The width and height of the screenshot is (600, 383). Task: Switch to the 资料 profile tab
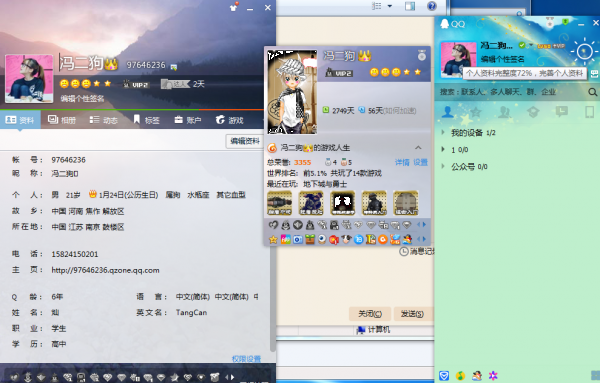(20, 120)
